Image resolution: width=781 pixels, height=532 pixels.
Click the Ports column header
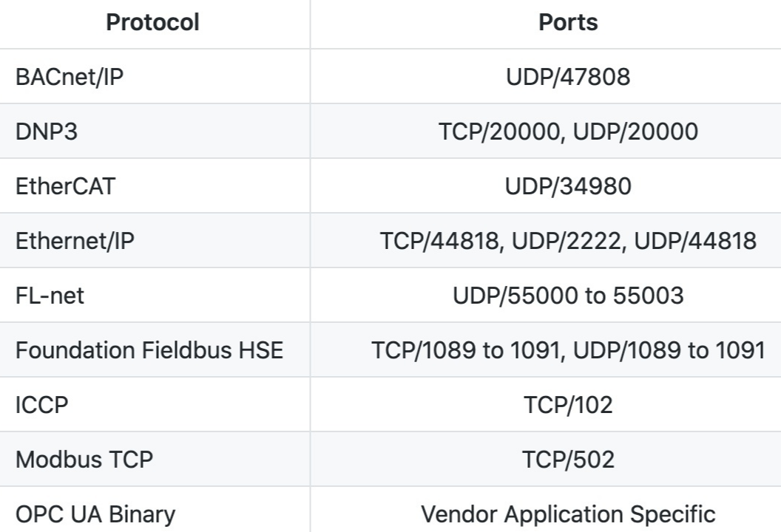[568, 22]
